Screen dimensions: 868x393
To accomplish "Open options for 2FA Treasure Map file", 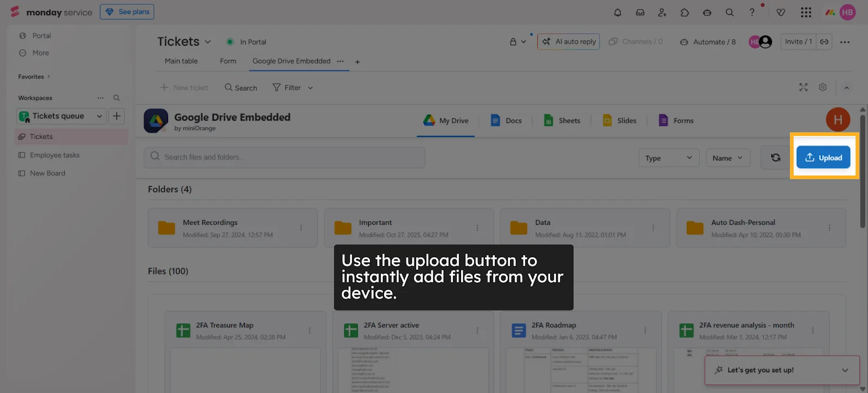I will (x=310, y=331).
